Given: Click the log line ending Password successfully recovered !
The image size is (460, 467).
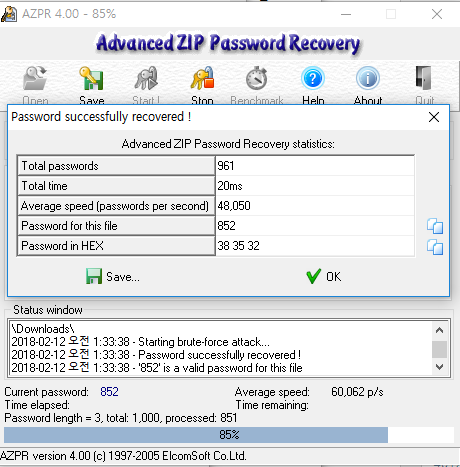Looking at the screenshot, I should point(156,355).
